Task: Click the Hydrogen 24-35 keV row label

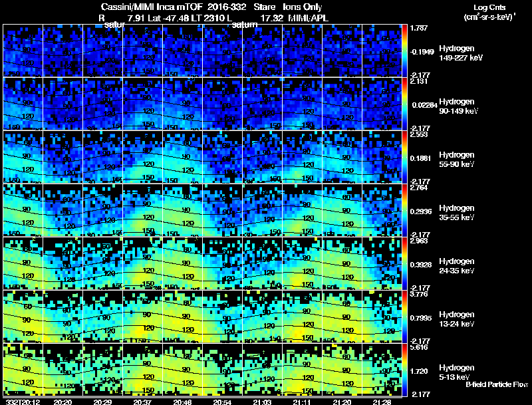Action: click(457, 266)
